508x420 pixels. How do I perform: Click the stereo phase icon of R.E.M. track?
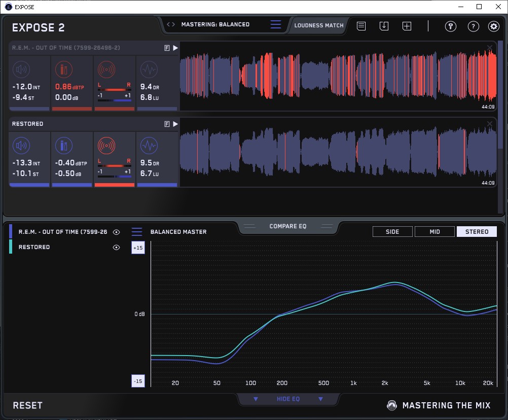pyautogui.click(x=106, y=69)
